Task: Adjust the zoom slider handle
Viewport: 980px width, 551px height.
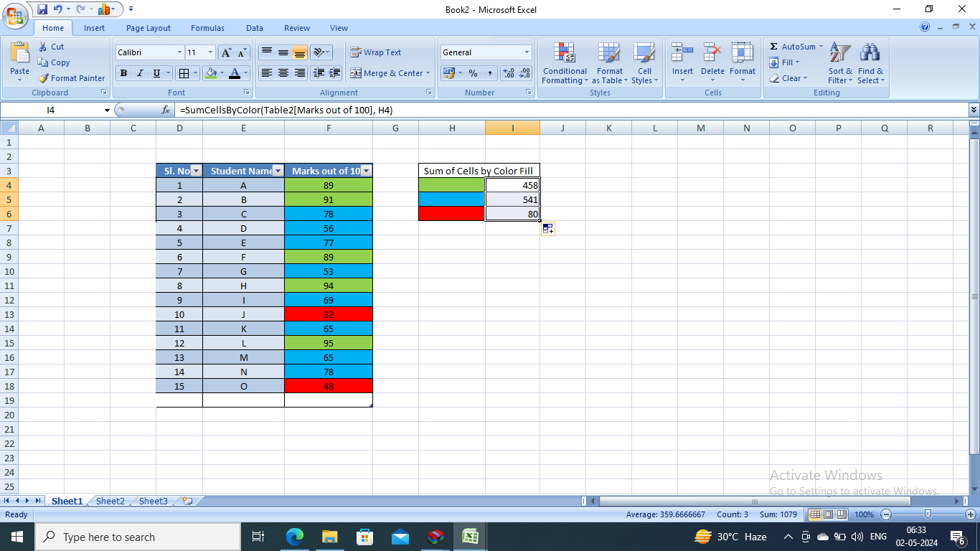Action: click(928, 514)
